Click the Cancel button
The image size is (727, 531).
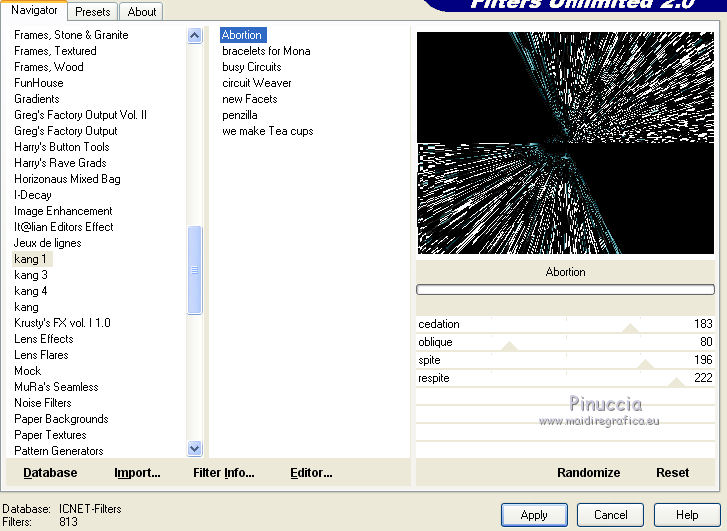(610, 515)
